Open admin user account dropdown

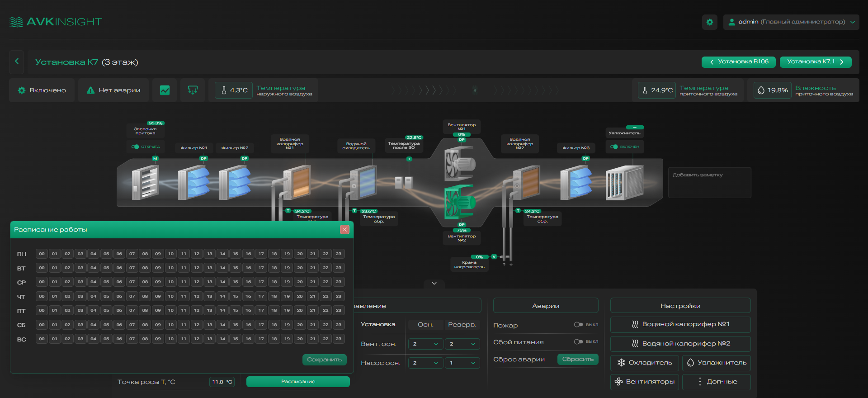pyautogui.click(x=791, y=22)
